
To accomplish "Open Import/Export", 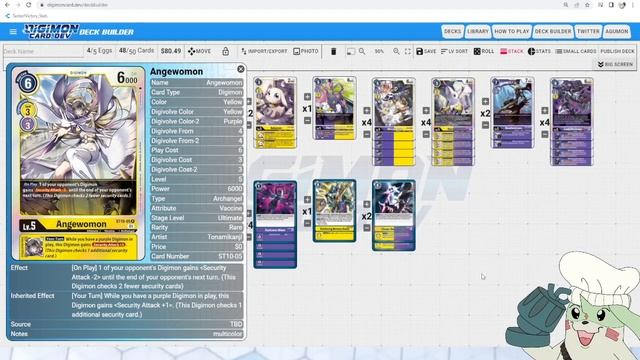I will 264,51.
